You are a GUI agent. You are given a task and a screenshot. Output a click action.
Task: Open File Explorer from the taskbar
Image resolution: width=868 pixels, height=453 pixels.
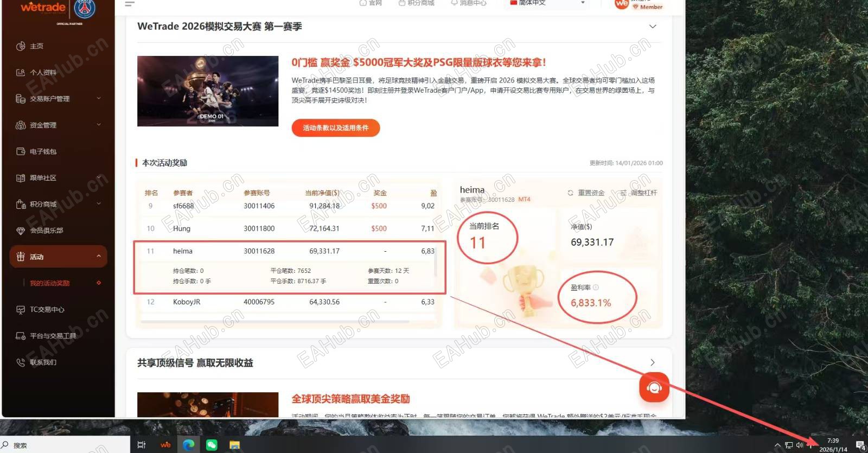click(234, 445)
